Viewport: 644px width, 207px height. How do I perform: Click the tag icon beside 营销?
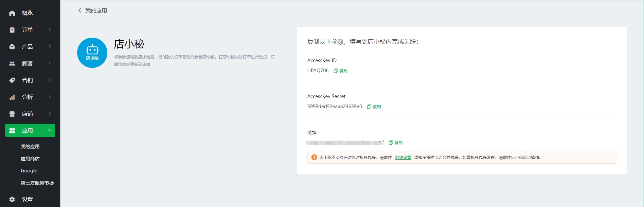(12, 80)
